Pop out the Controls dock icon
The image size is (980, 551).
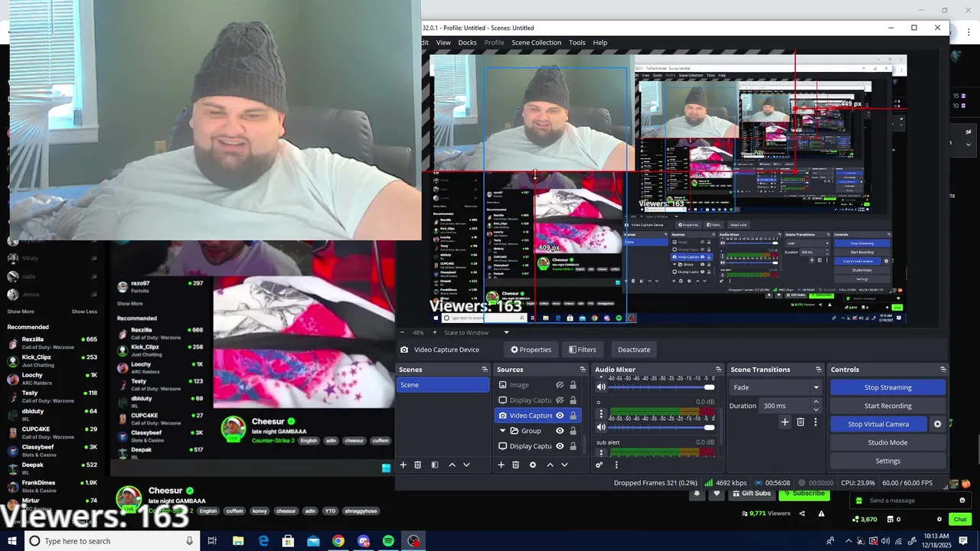(942, 370)
